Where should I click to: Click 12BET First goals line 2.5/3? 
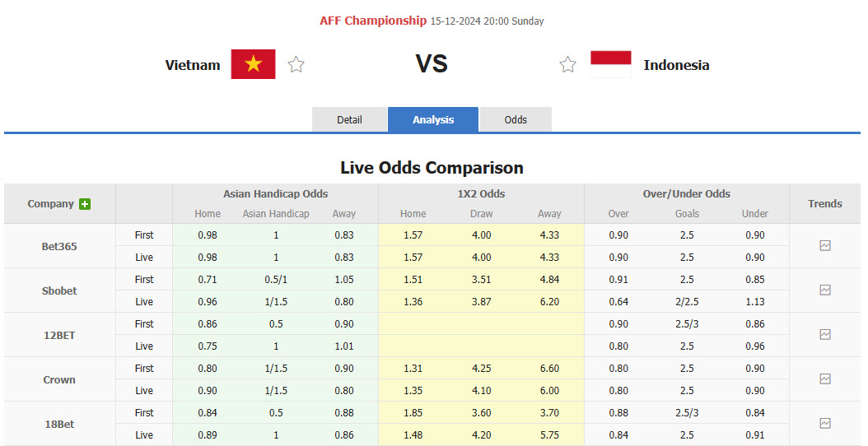687,323
